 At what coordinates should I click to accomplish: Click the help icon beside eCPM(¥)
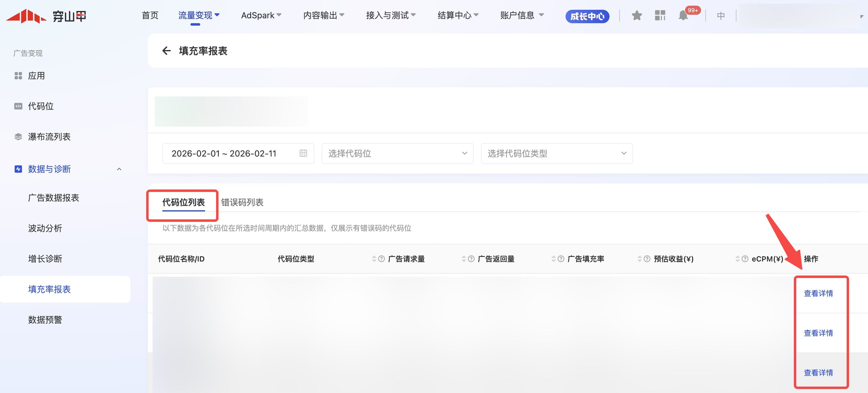(x=745, y=259)
